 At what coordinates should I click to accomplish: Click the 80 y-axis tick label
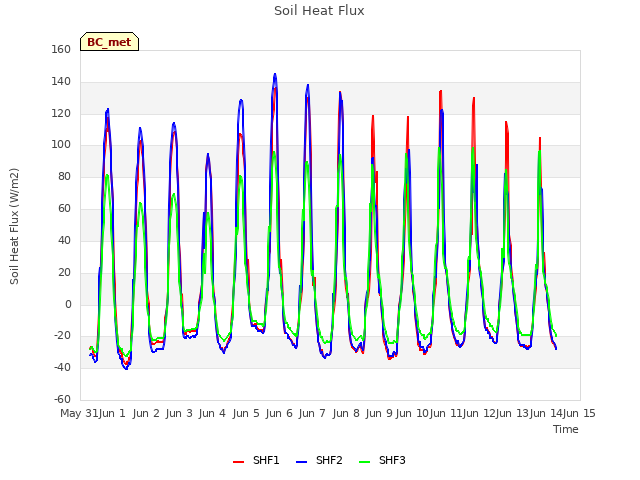(64, 177)
